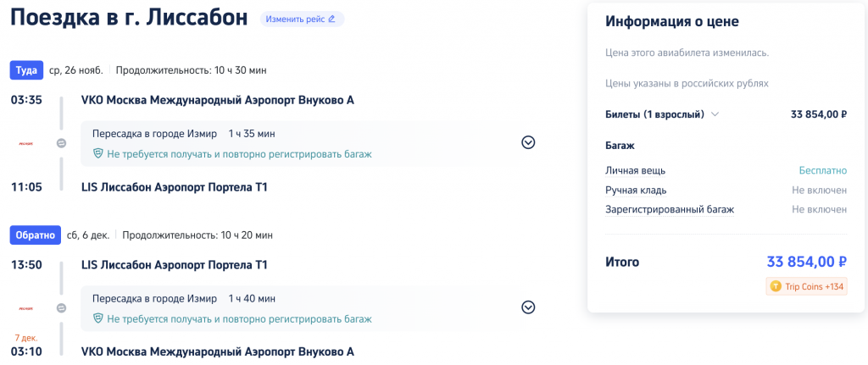Click the airline logo on outbound flight
Screen dimensions: 868x365
click(26, 143)
